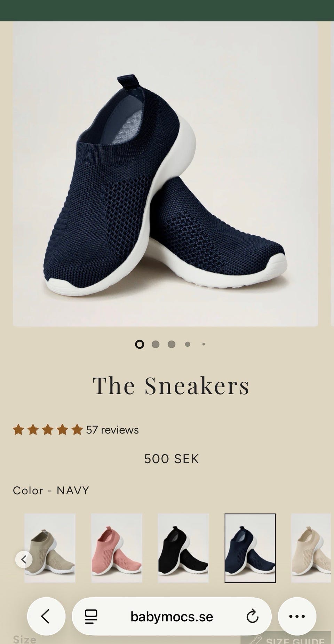This screenshot has height=644, width=334.
Task: Select the first carousel dot indicator
Action: pyautogui.click(x=140, y=344)
